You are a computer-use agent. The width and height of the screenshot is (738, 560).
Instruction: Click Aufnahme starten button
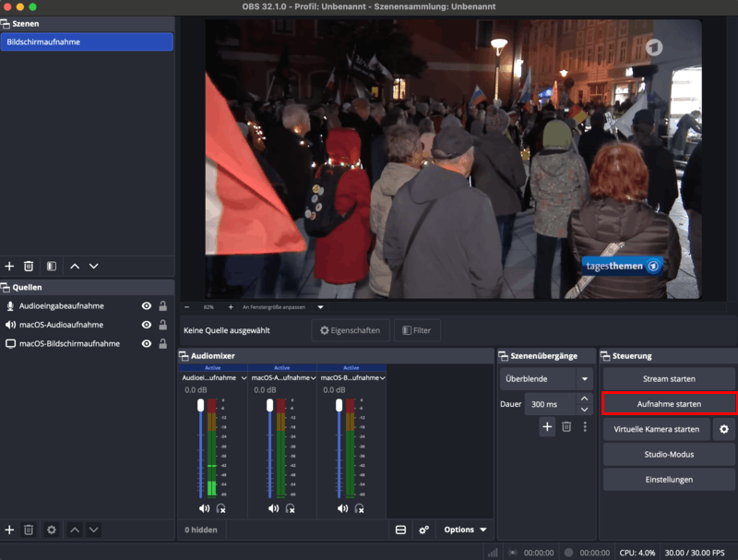pyautogui.click(x=669, y=404)
